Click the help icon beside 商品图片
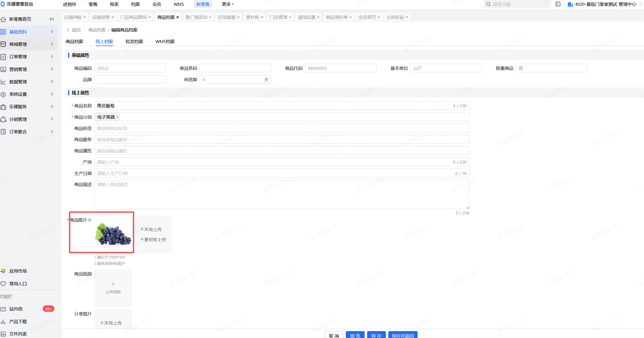Screen dimensions: 644x338 point(90,220)
